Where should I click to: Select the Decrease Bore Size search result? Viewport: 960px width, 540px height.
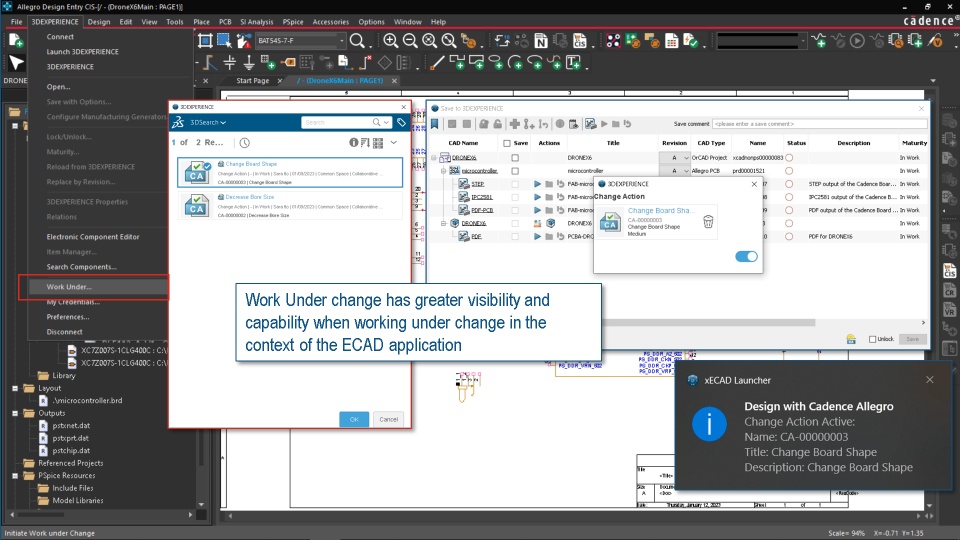coord(290,205)
